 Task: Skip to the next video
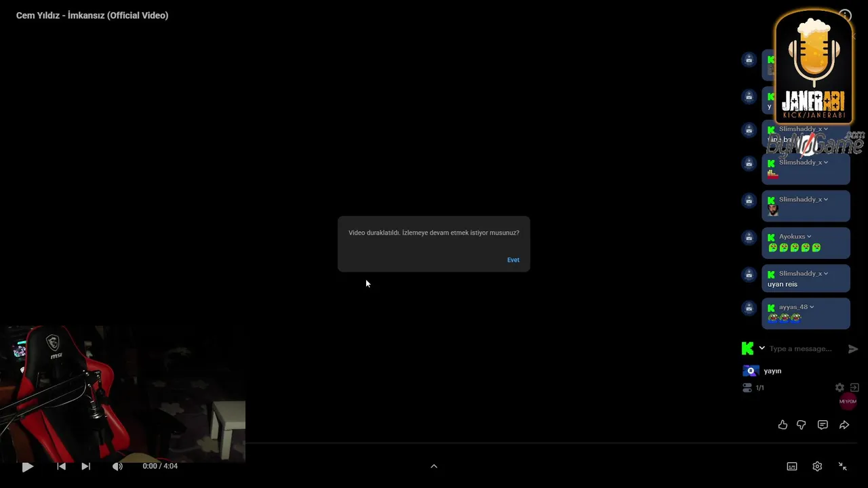tap(85, 466)
